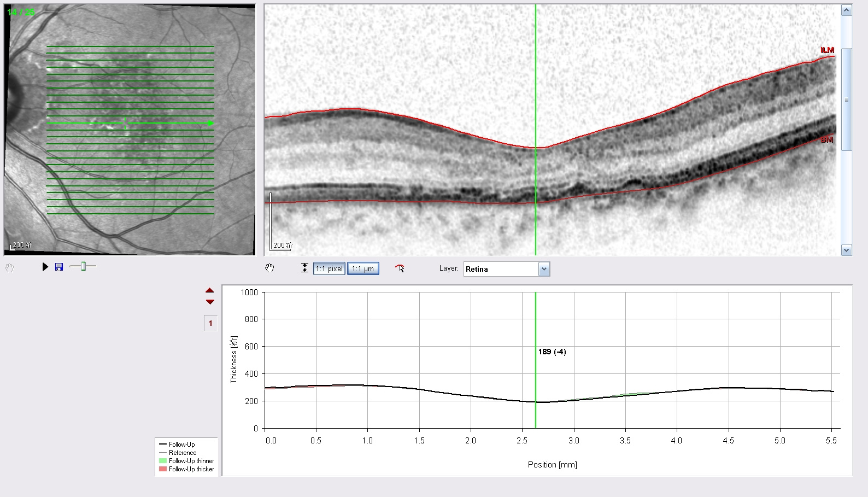
Task: Click the red down triangle beside the thickness graph
Action: click(210, 302)
